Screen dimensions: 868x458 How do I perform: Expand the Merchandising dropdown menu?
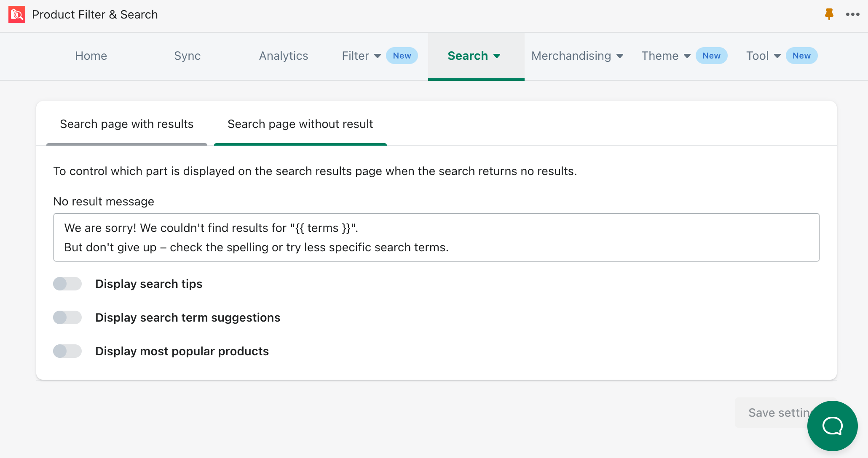577,56
